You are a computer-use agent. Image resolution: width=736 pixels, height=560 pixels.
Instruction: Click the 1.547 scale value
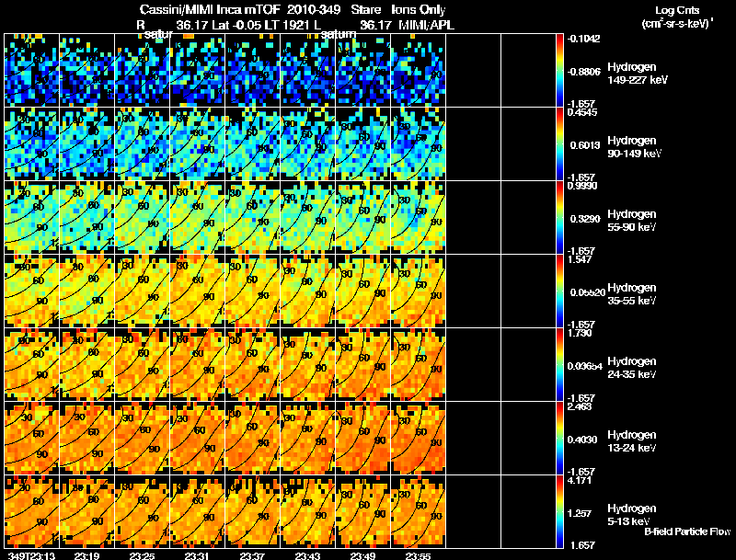click(x=580, y=260)
